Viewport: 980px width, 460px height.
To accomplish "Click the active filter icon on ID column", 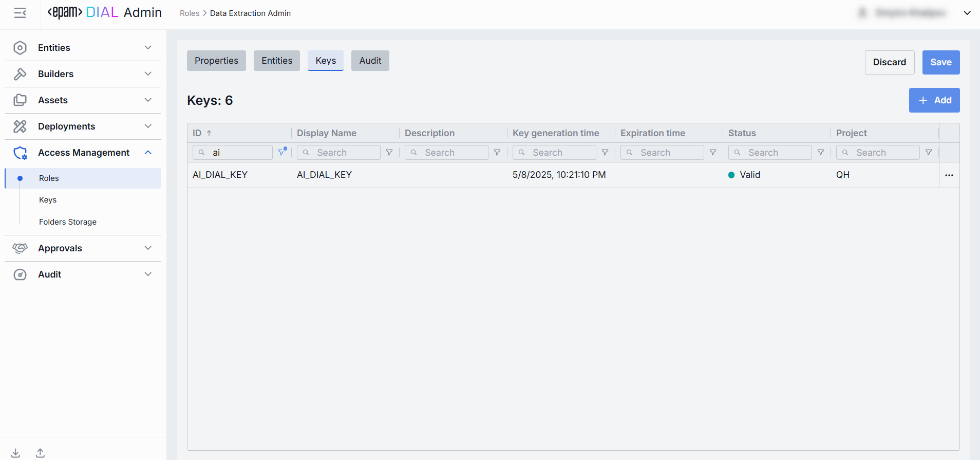I will point(281,152).
